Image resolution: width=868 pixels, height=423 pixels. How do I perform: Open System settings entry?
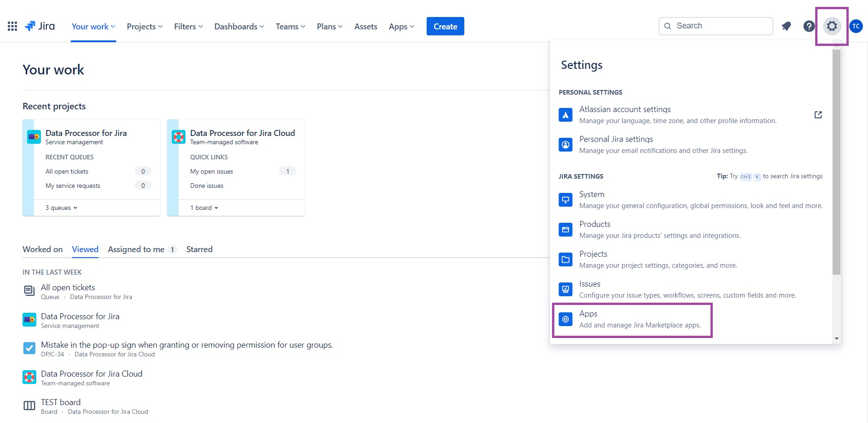(691, 200)
